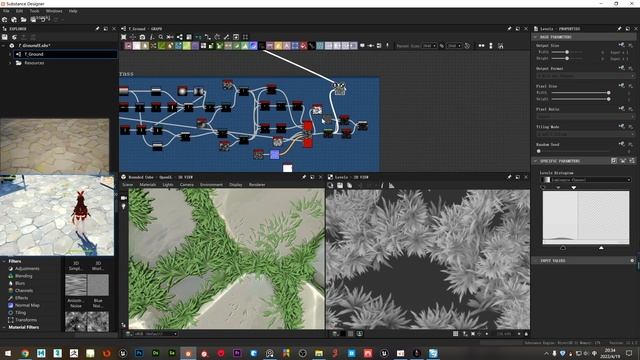Open Premiere Pro from taskbar

pos(237,353)
